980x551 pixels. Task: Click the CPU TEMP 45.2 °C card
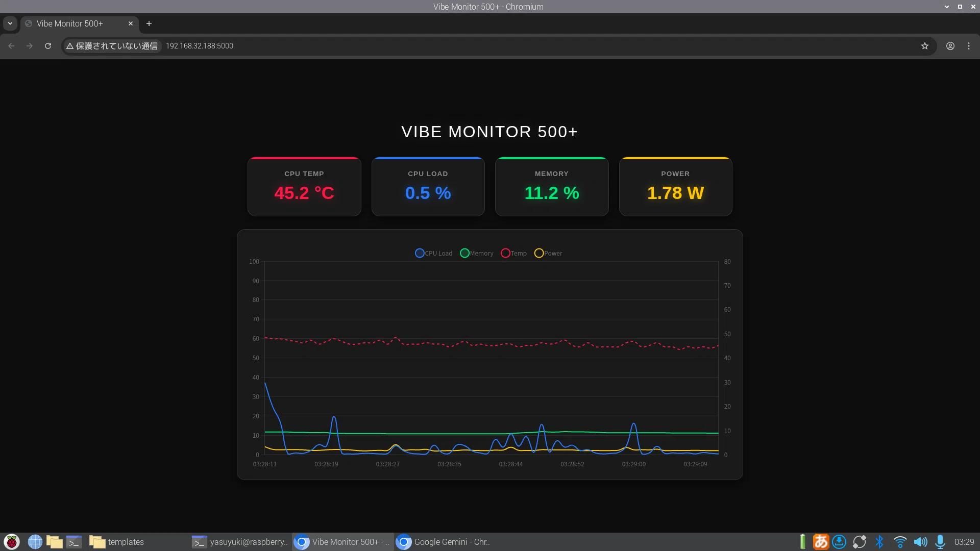point(304,187)
